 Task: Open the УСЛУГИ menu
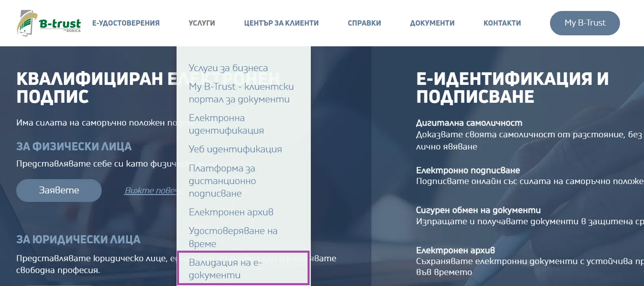pyautogui.click(x=202, y=23)
